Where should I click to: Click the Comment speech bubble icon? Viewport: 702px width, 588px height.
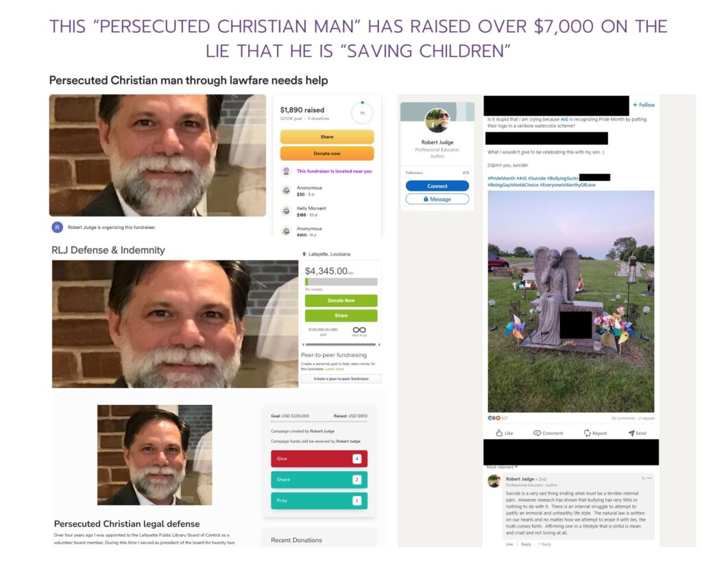(537, 432)
